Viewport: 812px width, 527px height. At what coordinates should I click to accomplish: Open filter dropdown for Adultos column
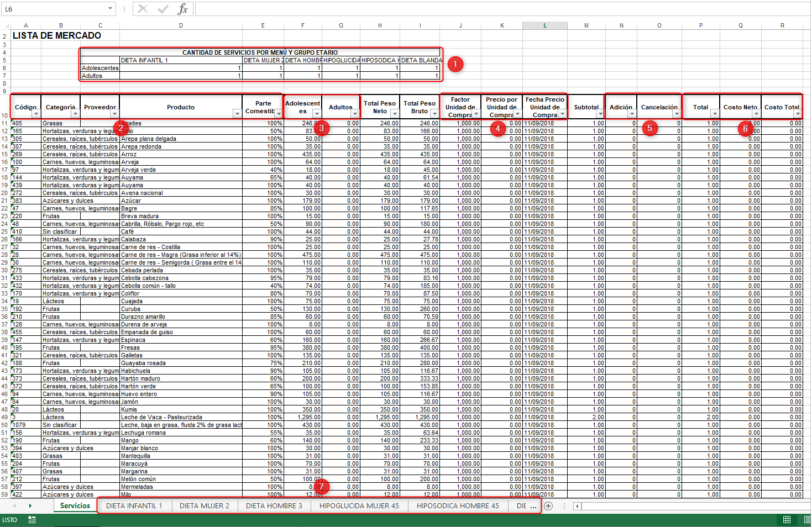355,114
